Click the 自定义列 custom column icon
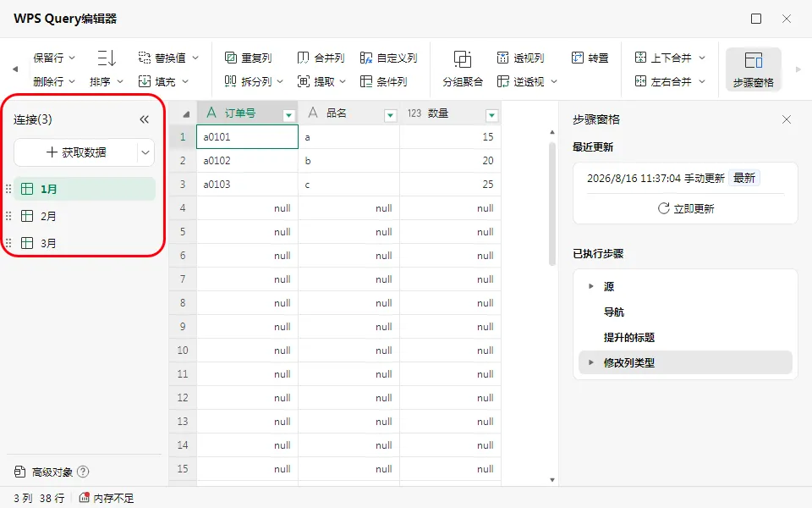This screenshot has width=812, height=508. (x=366, y=58)
